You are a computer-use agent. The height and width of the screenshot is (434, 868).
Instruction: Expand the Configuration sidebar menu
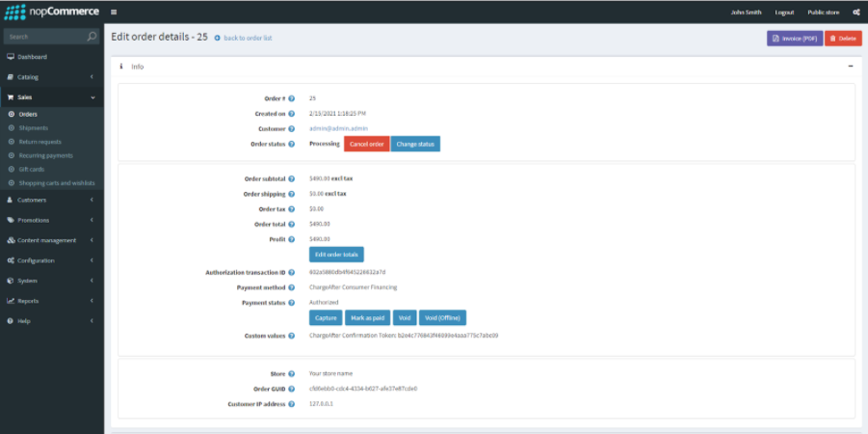pos(51,260)
